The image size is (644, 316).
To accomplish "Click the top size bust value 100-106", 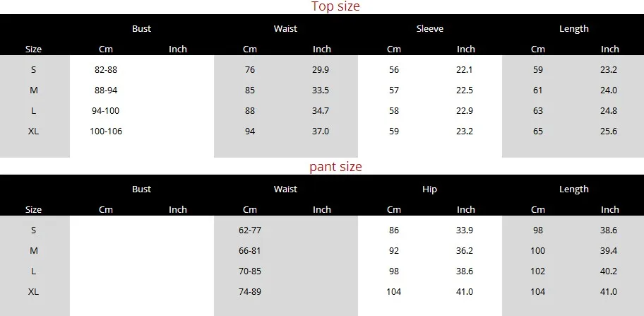I will (x=106, y=131).
